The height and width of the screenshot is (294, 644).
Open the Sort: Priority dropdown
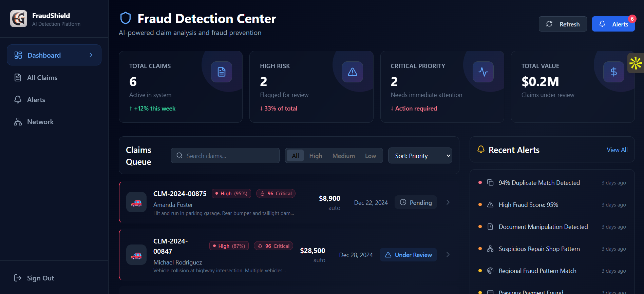420,156
